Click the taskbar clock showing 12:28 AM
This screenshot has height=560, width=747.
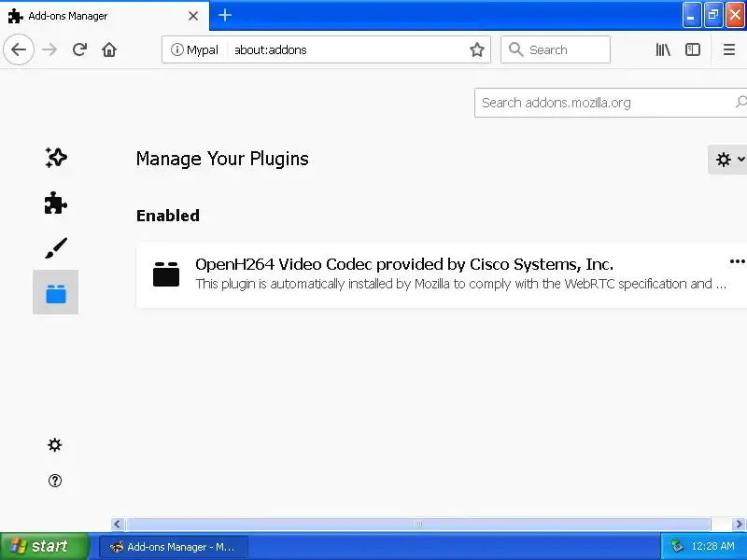(x=712, y=546)
